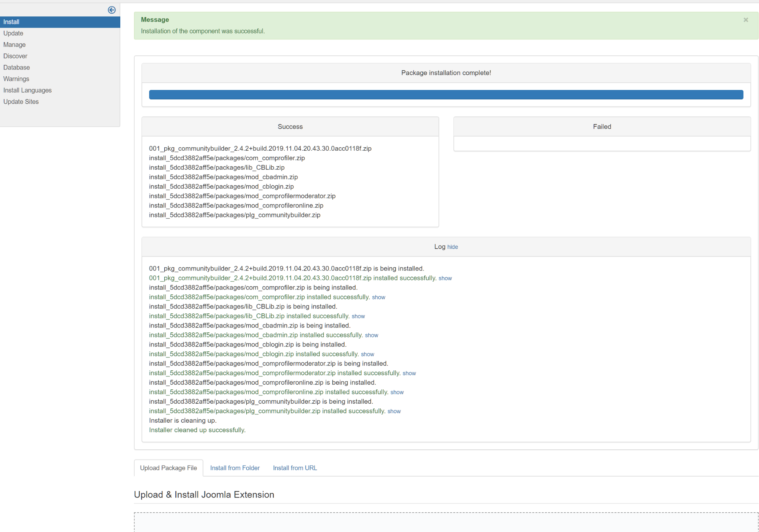This screenshot has height=532, width=759.
Task: Click the Failed panel header
Action: pos(602,127)
